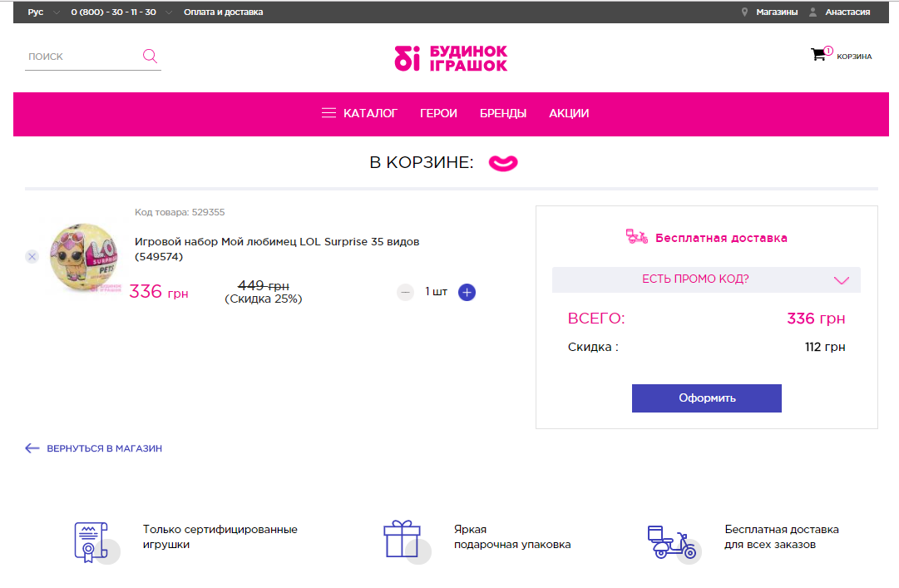Click Только сертифицированные игрушки text
899x588 pixels.
coord(220,537)
